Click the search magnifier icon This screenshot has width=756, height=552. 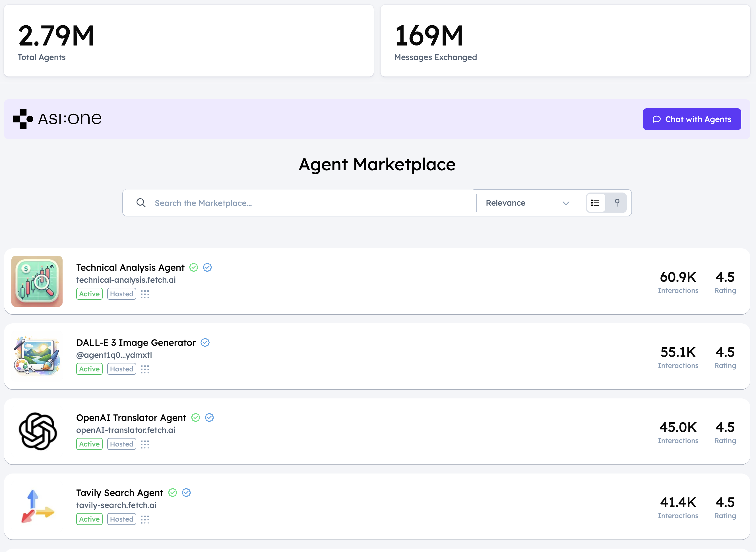[x=141, y=202]
